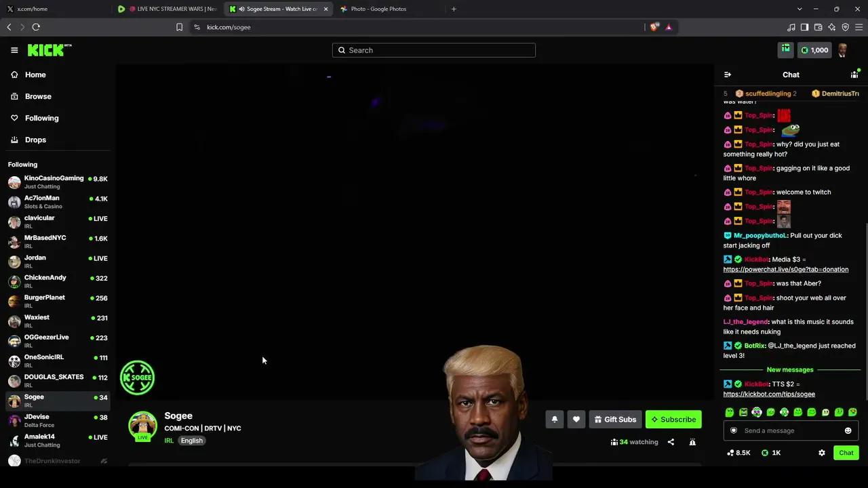Open JDevise channel
This screenshot has width=868, height=488.
[x=58, y=421]
